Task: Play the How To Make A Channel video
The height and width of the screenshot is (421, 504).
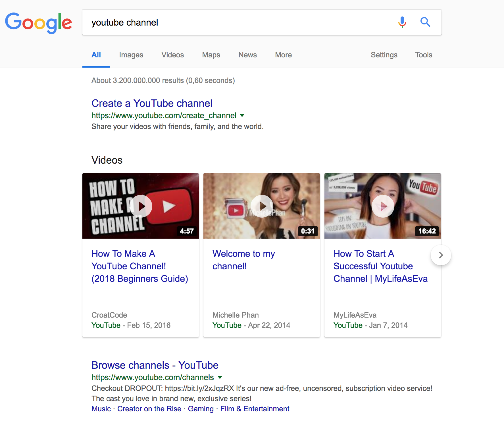Action: pyautogui.click(x=141, y=206)
